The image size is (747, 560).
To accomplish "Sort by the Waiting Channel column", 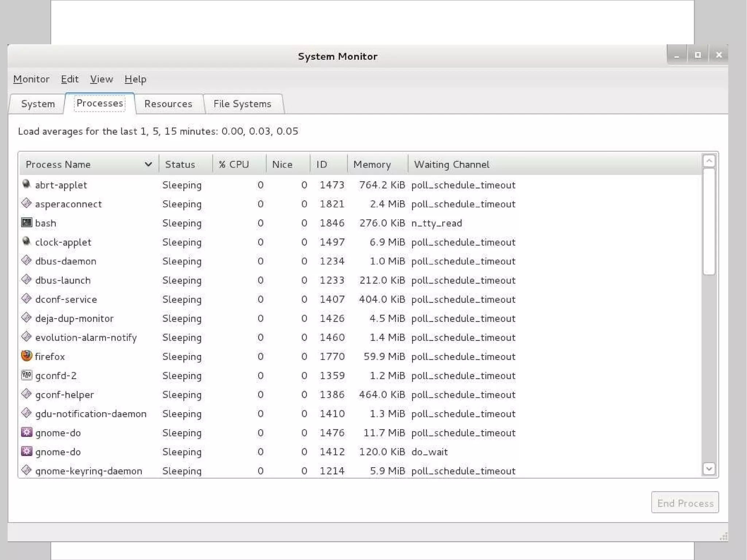I will 452,165.
